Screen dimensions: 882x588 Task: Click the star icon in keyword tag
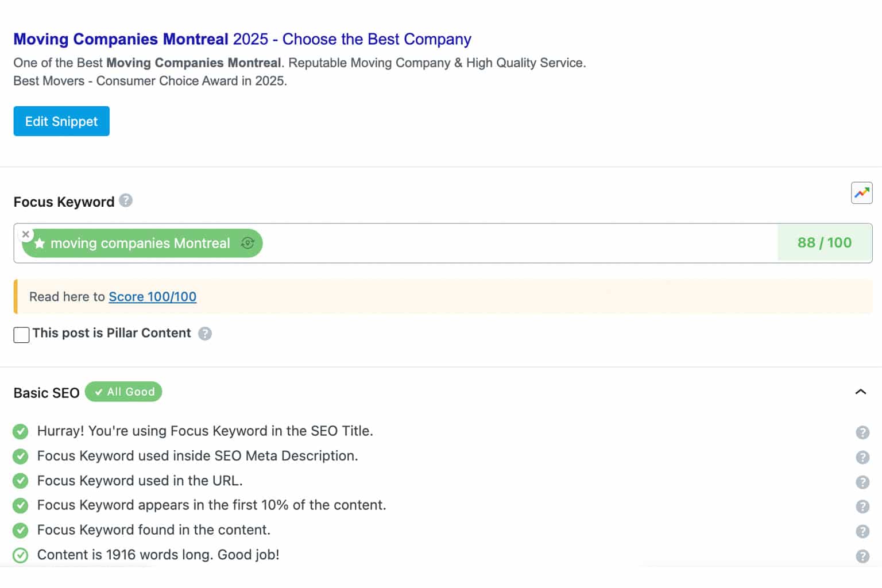40,243
